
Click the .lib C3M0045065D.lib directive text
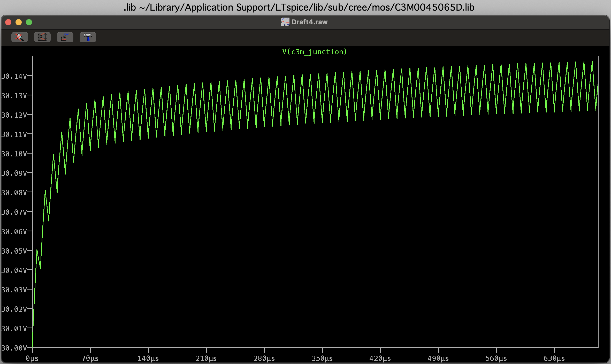299,7
